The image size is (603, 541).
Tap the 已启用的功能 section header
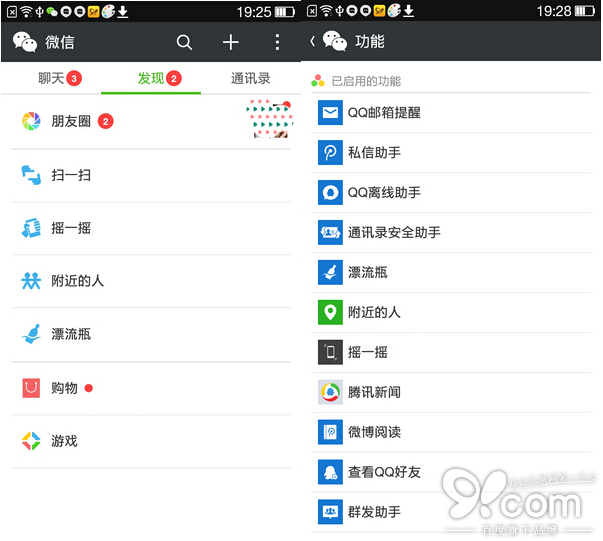pos(366,81)
